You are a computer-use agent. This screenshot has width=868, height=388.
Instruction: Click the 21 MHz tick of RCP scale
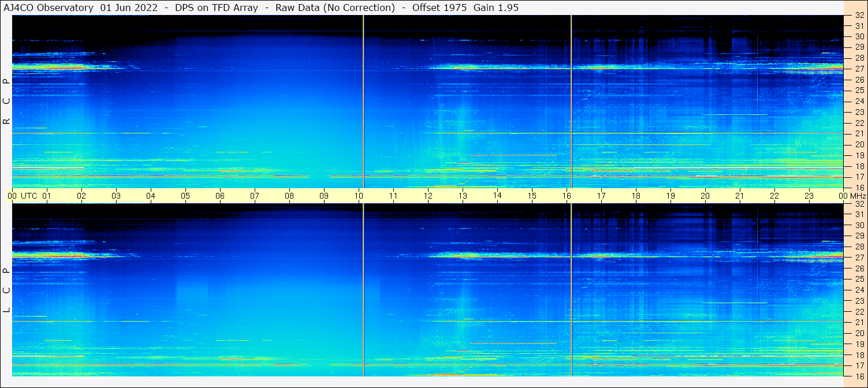[x=859, y=133]
